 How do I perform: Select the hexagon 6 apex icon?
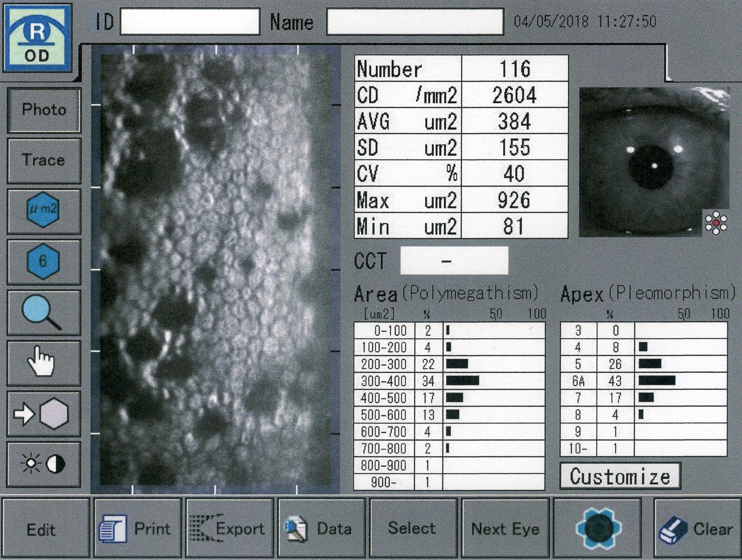[x=43, y=261]
